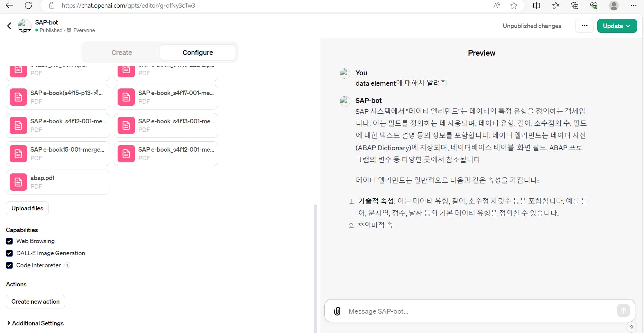Click the back arrow beside SAP-bot

[x=9, y=26]
